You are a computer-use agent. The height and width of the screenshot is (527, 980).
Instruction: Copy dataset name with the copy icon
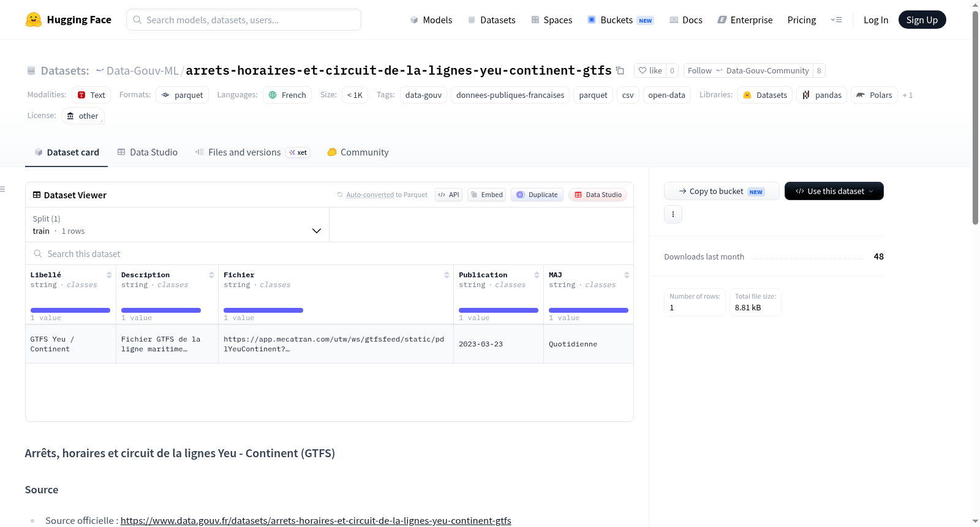[x=620, y=70]
